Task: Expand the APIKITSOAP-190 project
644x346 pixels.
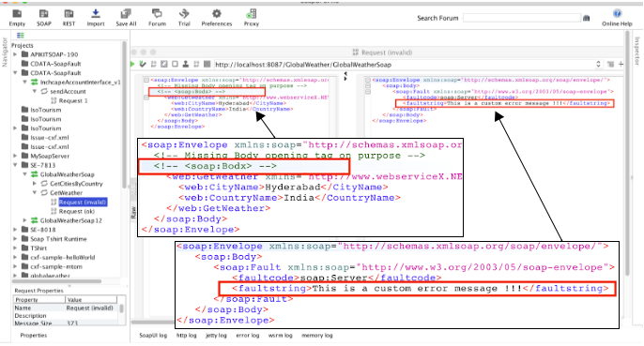Action: point(15,54)
